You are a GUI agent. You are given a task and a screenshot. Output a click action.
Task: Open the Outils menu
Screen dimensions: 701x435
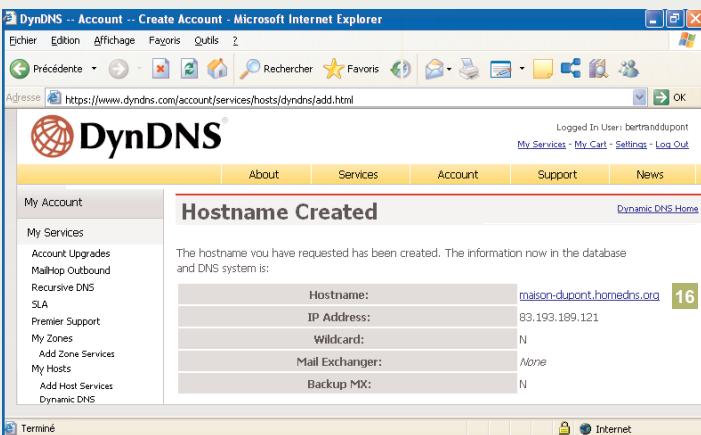coord(207,41)
